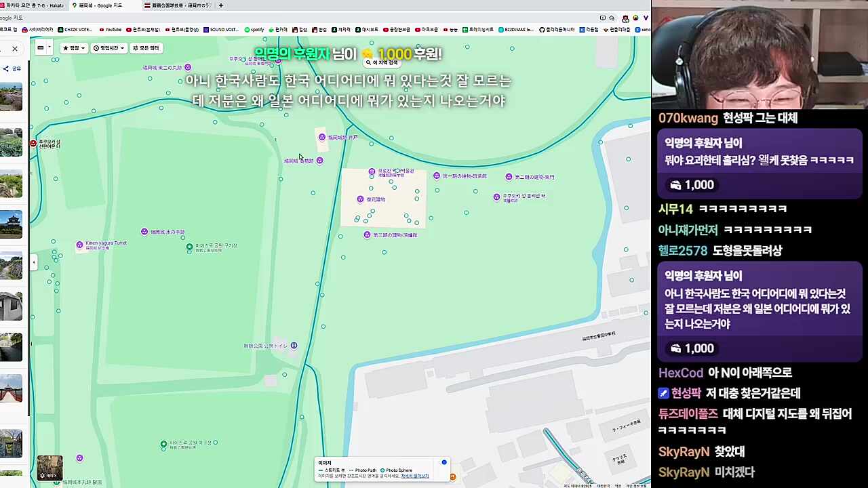Viewport: 868px width, 488px height.
Task: Click the 復元建物 map marker
Action: tap(360, 199)
